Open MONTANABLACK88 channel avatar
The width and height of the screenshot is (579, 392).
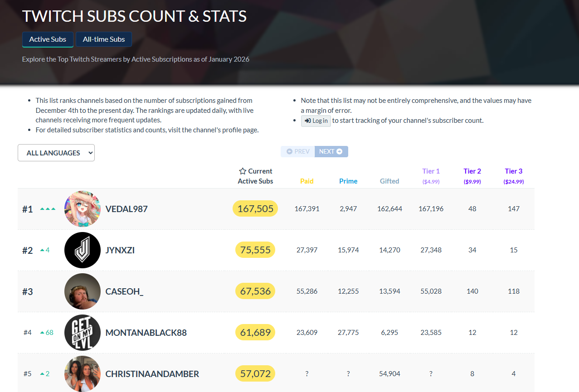click(x=83, y=333)
